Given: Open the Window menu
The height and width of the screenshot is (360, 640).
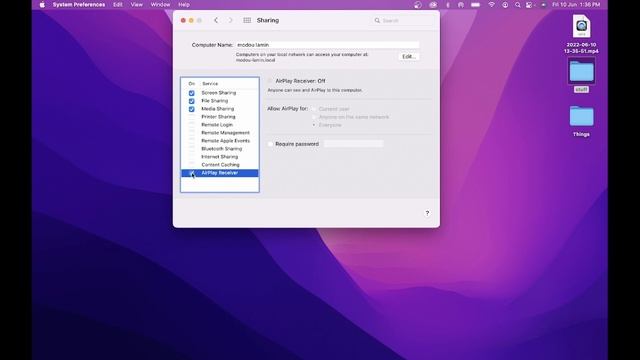Looking at the screenshot, I should (x=160, y=5).
